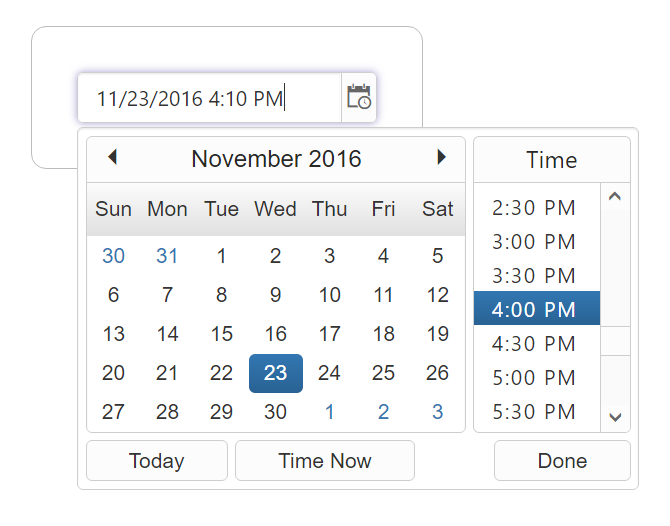Select December 3 in the calendar

click(x=437, y=412)
